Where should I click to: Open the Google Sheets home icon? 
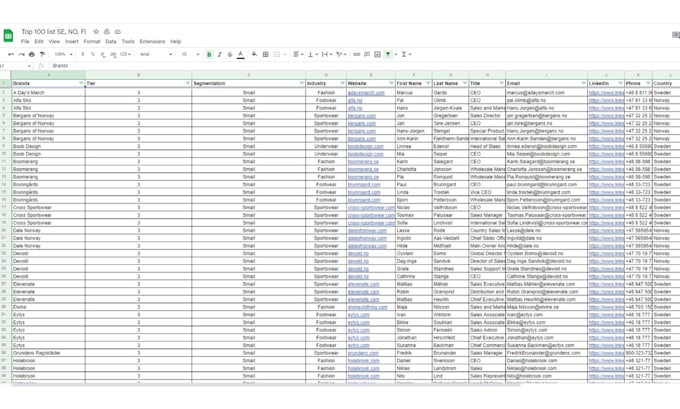pyautogui.click(x=8, y=36)
